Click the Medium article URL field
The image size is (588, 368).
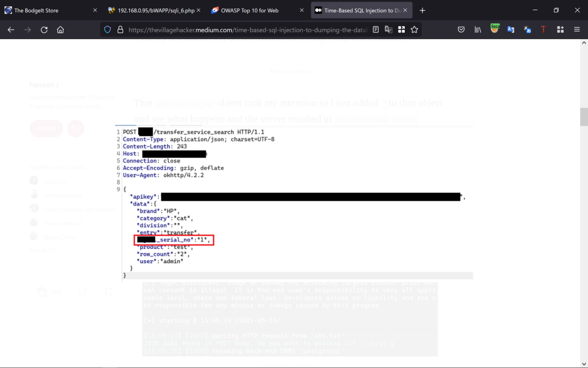[248, 30]
